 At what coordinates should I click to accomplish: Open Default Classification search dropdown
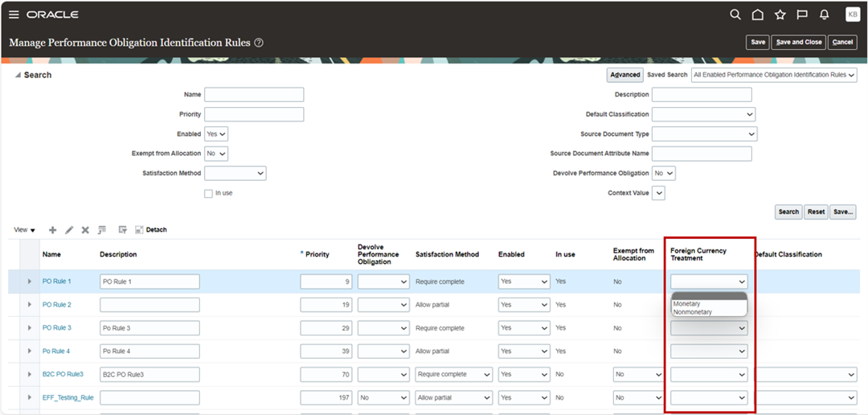[x=703, y=114]
